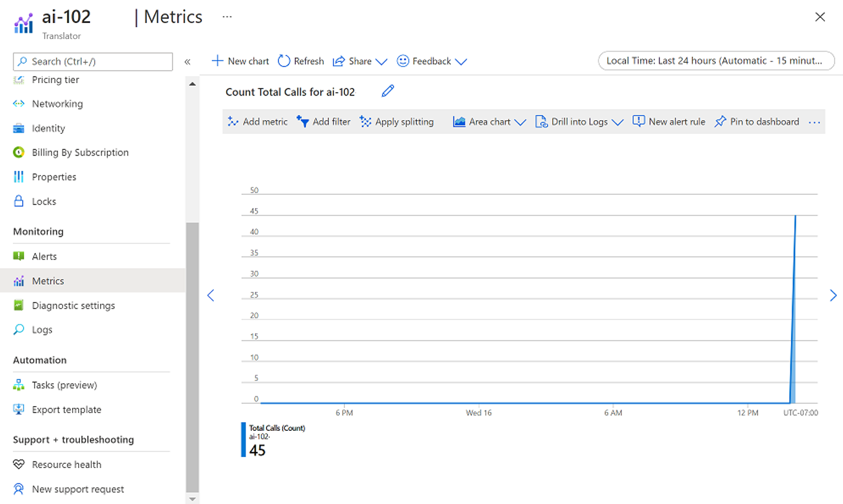Click the Add filter funnel icon
This screenshot has height=504, width=843.
(x=303, y=122)
